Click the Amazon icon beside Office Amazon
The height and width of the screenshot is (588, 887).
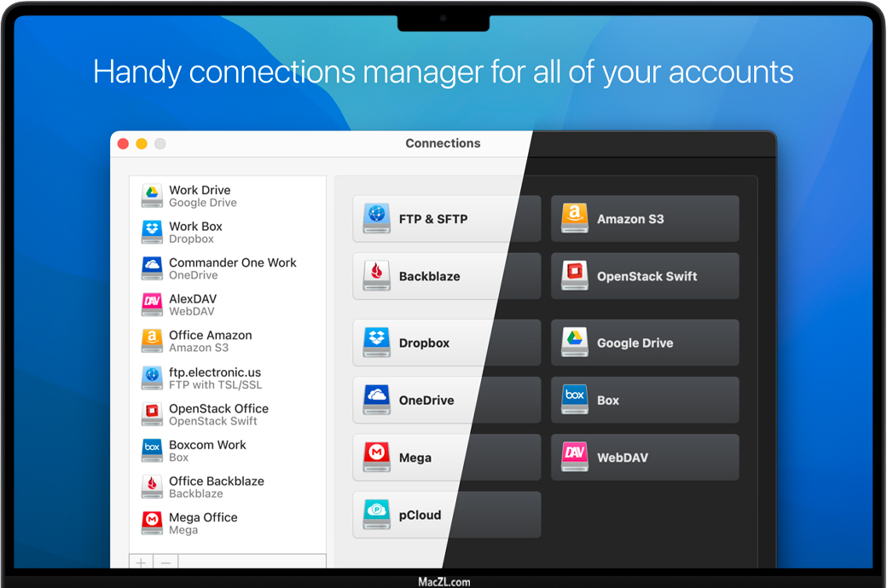[x=152, y=341]
